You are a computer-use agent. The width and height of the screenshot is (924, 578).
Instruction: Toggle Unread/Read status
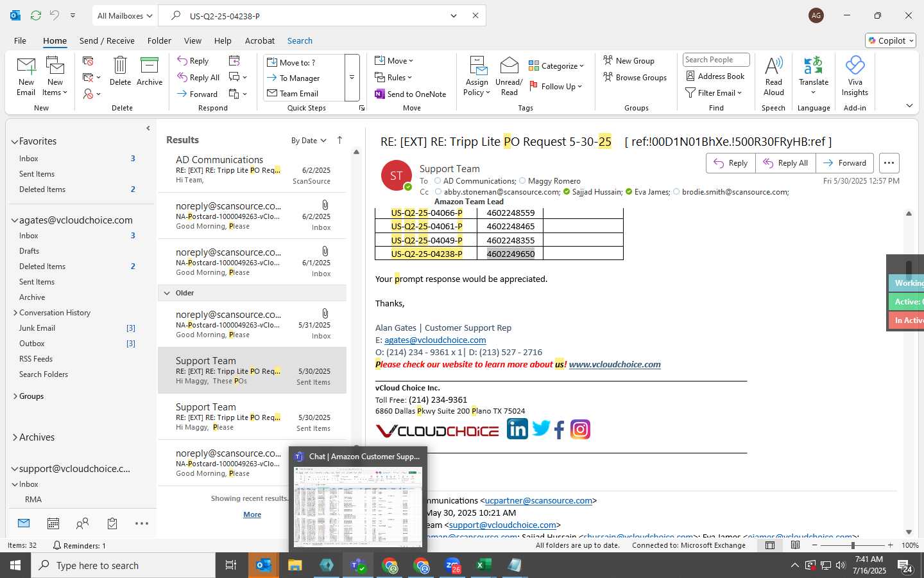(509, 76)
